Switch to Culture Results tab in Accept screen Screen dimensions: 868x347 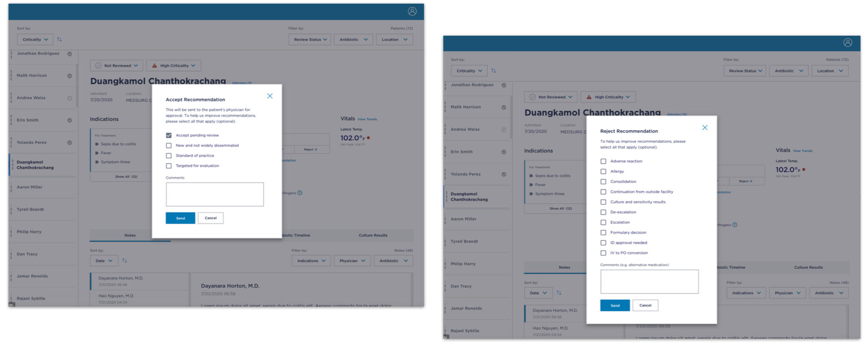373,235
